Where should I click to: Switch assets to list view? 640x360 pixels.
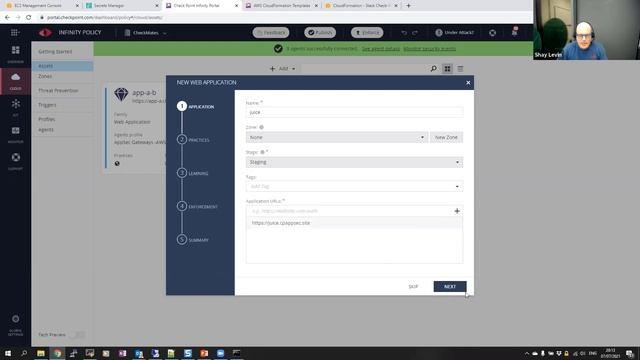click(x=460, y=69)
